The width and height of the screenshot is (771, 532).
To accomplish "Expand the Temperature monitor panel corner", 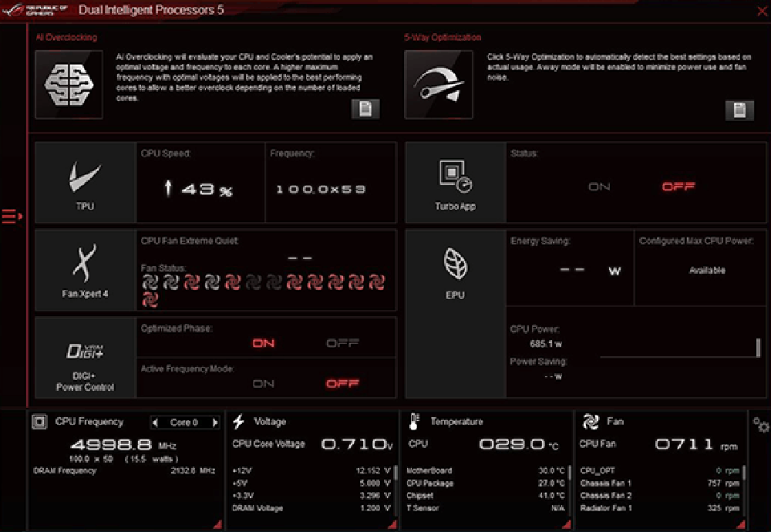I will pyautogui.click(x=567, y=524).
